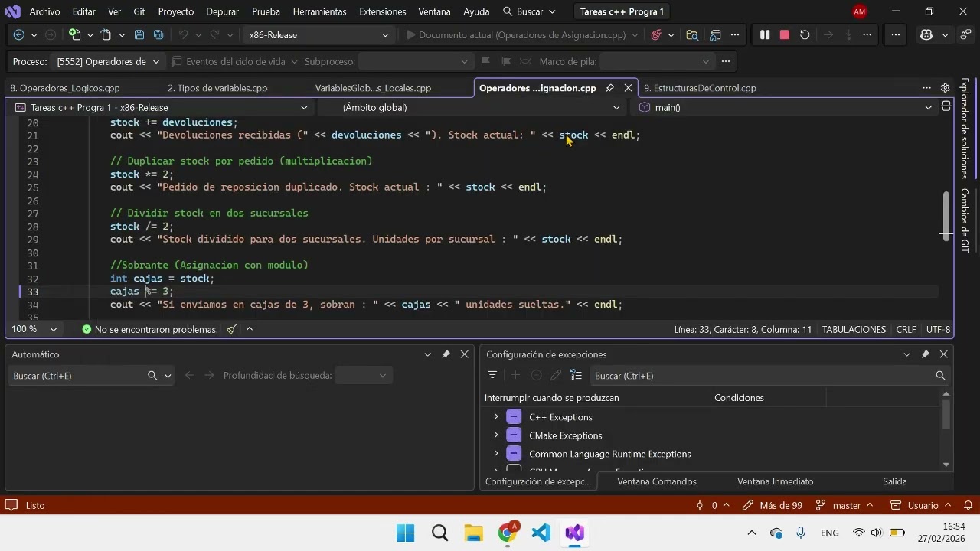Screen dimensions: 980x551
Task: Pin the Operadores Asignacion tab
Action: pyautogui.click(x=610, y=88)
